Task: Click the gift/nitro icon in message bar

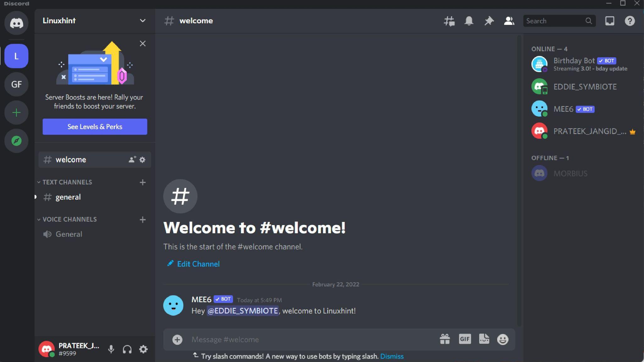Action: (445, 339)
